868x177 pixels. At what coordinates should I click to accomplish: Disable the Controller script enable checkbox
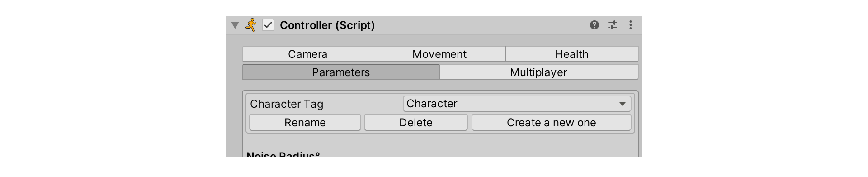point(268,25)
